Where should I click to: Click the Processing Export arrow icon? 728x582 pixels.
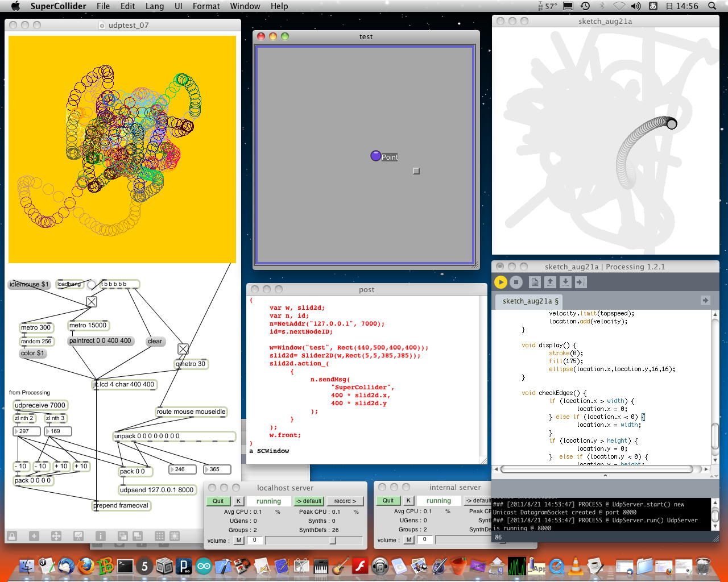coord(580,282)
